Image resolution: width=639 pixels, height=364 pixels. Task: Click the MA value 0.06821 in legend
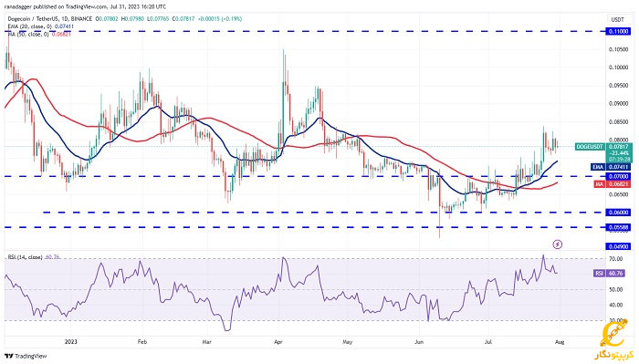[x=62, y=34]
